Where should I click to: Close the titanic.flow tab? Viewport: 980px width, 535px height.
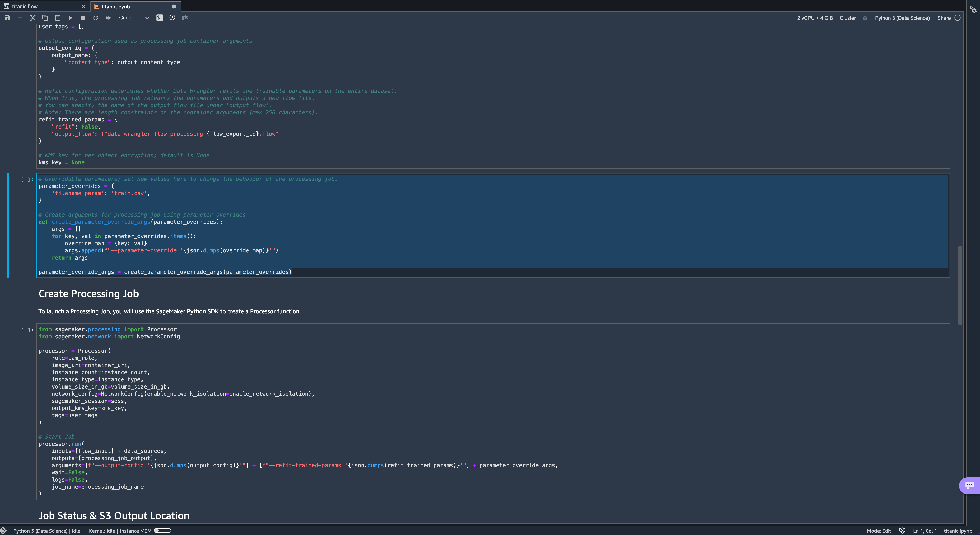[83, 7]
